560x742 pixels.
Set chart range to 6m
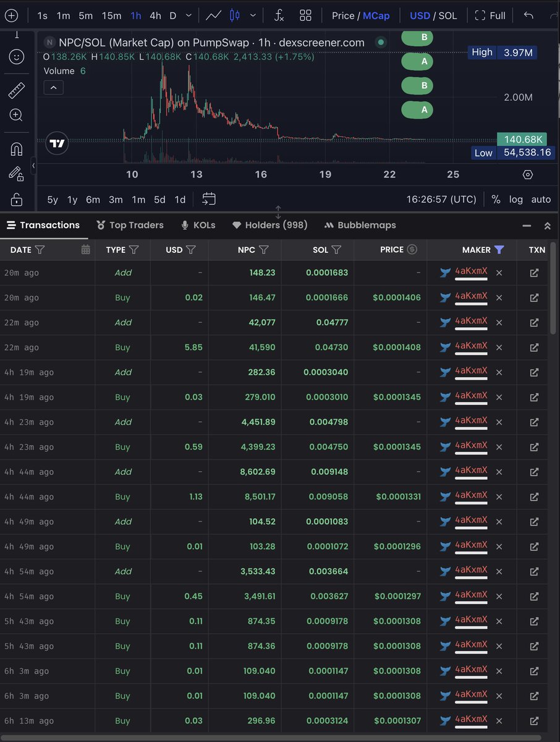[x=93, y=199]
